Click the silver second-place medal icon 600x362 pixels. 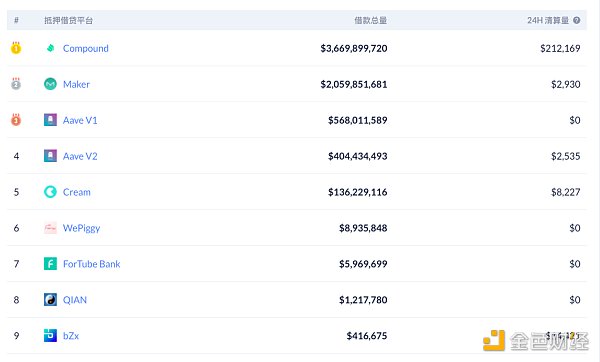tap(16, 84)
